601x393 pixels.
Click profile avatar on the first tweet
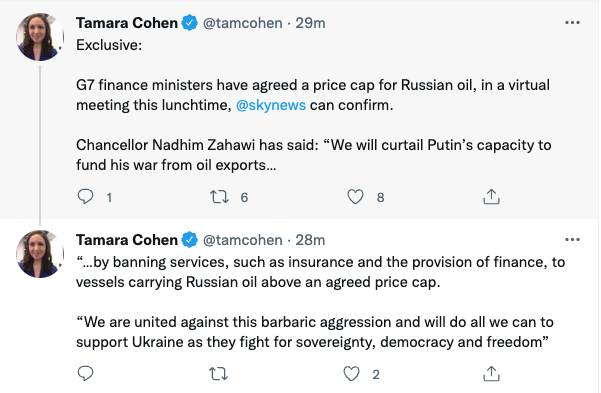40,37
